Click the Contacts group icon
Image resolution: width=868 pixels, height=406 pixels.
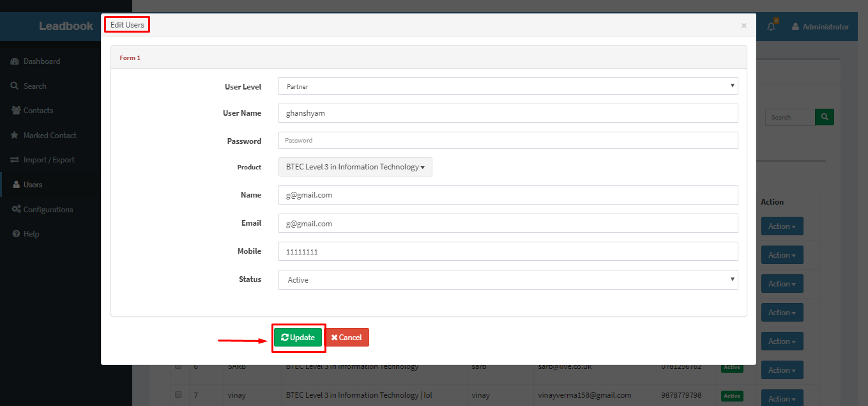click(x=16, y=111)
